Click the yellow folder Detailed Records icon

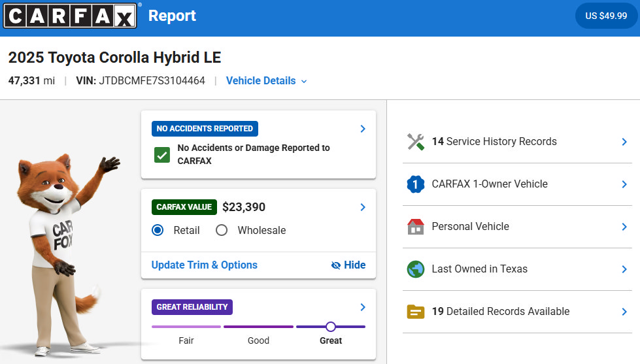click(x=416, y=312)
